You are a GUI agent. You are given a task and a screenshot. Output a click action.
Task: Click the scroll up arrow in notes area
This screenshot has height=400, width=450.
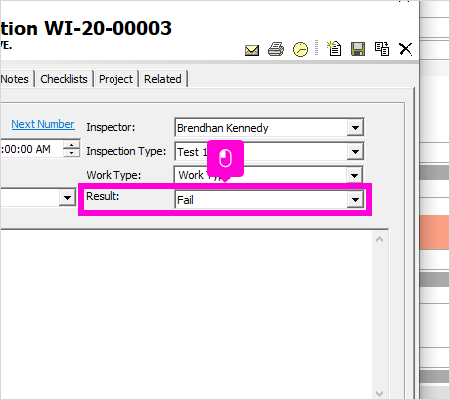(x=379, y=239)
